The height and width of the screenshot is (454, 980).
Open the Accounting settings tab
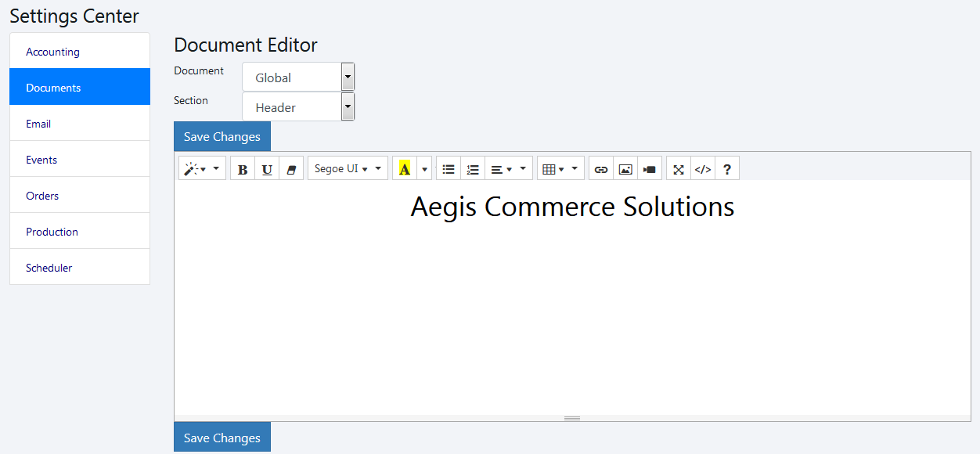click(x=53, y=52)
